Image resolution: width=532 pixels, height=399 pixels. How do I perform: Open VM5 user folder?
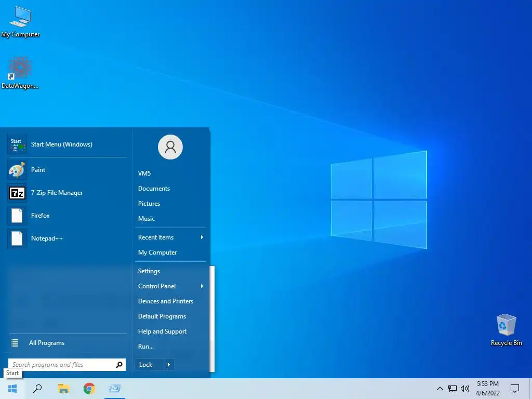point(144,174)
